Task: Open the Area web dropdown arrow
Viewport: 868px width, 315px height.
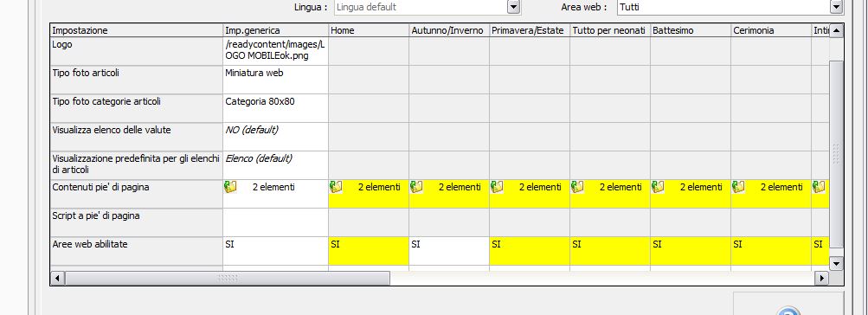Action: [836, 7]
